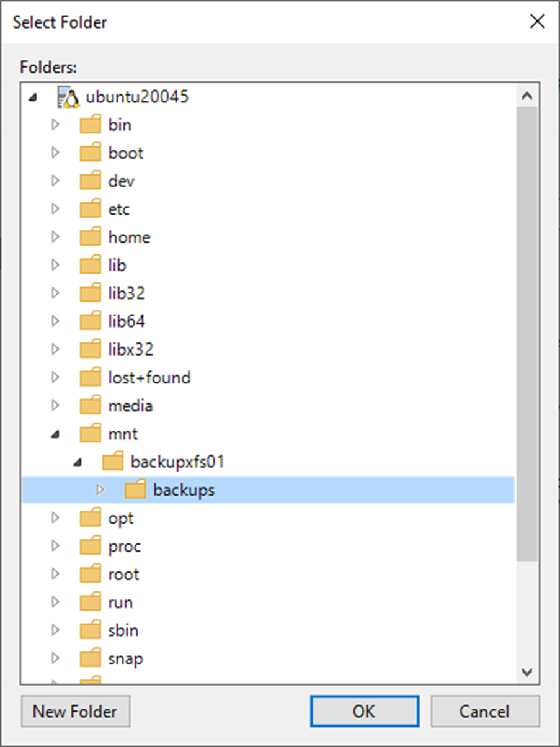Select the media folder label

point(130,406)
